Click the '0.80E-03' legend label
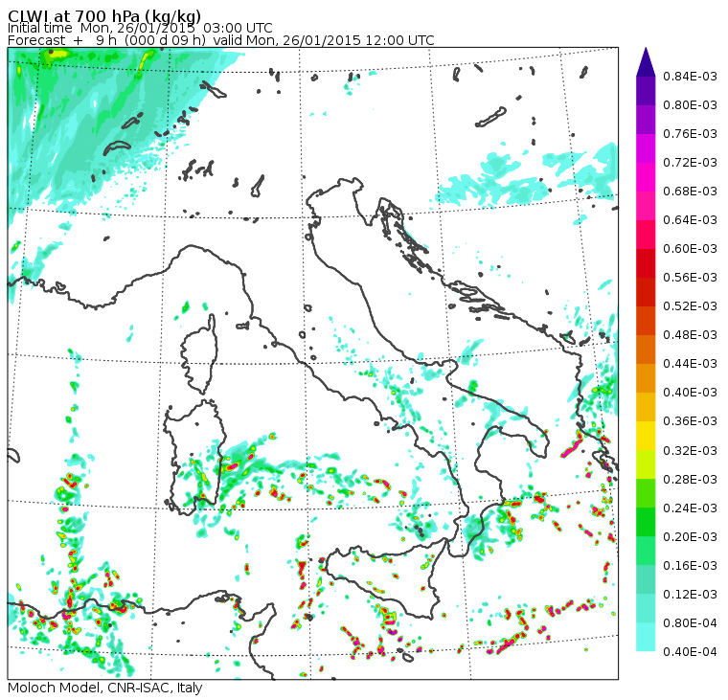 click(x=690, y=105)
